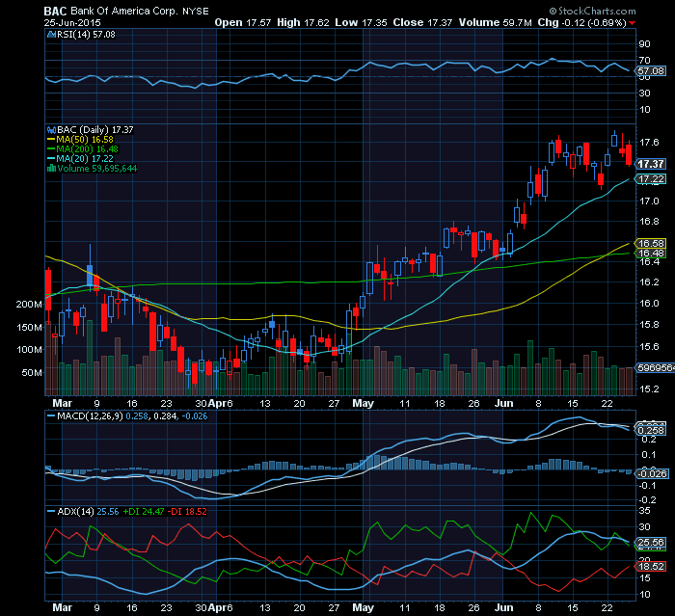Click the MACD(12,26,9) legend line marker
This screenshot has height=616, width=675.
coord(51,416)
